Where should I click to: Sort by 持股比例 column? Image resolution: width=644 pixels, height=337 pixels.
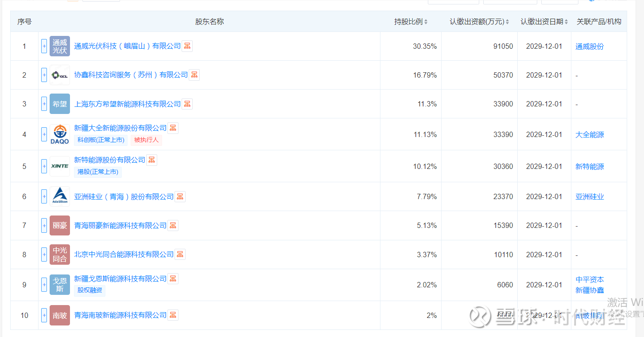pos(411,22)
